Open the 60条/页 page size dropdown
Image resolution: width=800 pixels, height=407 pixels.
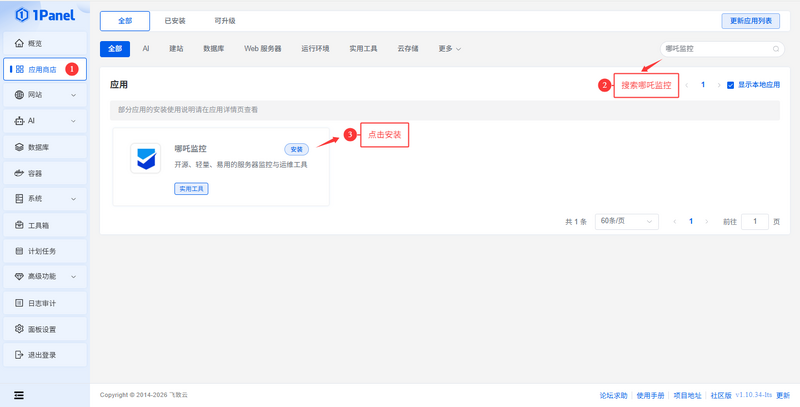pyautogui.click(x=627, y=221)
